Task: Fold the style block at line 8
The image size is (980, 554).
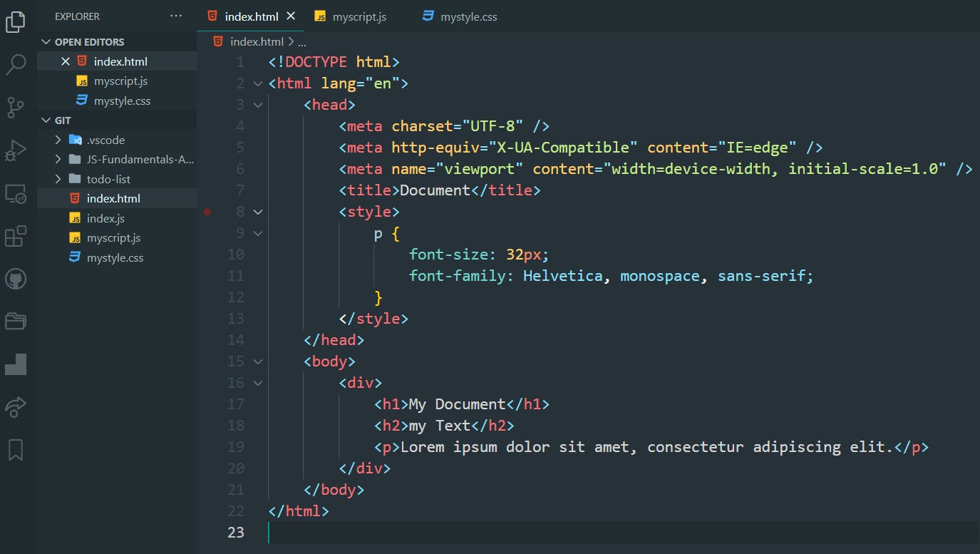Action: point(258,212)
